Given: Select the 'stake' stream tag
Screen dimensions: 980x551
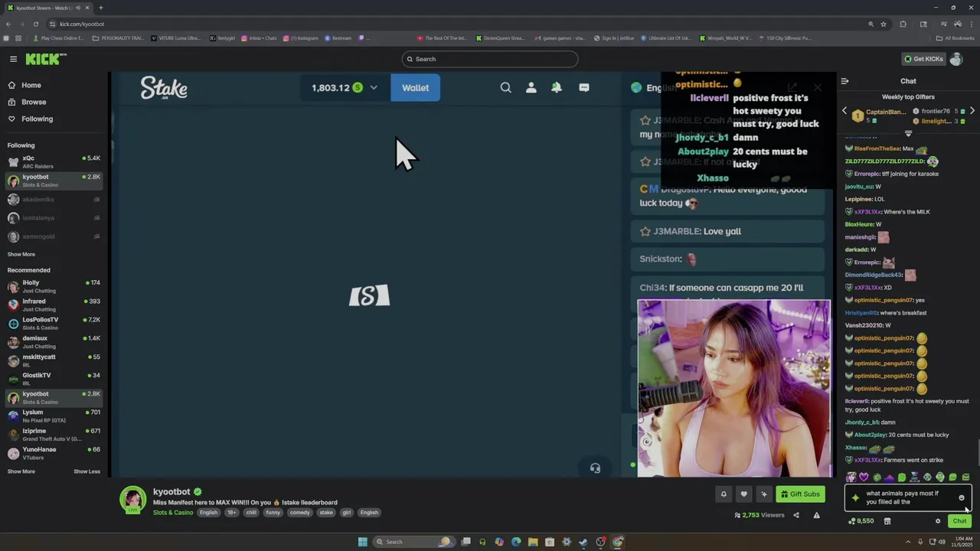Looking at the screenshot, I should pyautogui.click(x=326, y=513).
